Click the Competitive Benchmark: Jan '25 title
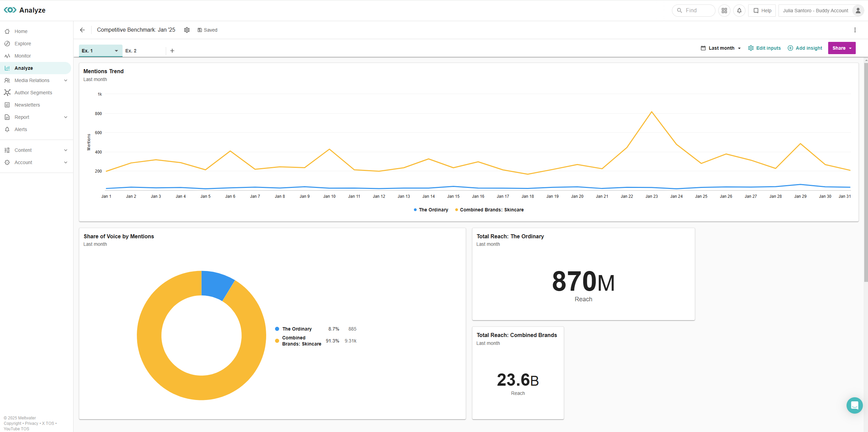The image size is (868, 432). [x=136, y=30]
